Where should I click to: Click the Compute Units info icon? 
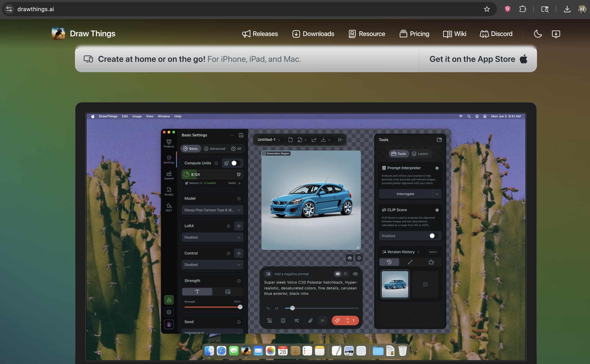216,163
